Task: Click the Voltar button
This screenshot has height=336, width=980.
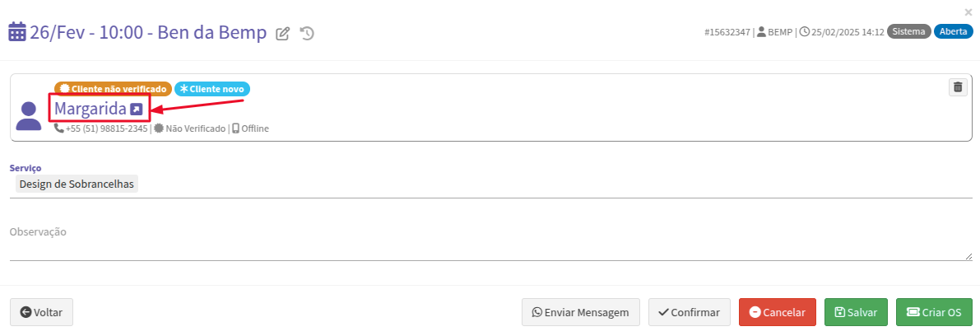Action: [x=42, y=312]
